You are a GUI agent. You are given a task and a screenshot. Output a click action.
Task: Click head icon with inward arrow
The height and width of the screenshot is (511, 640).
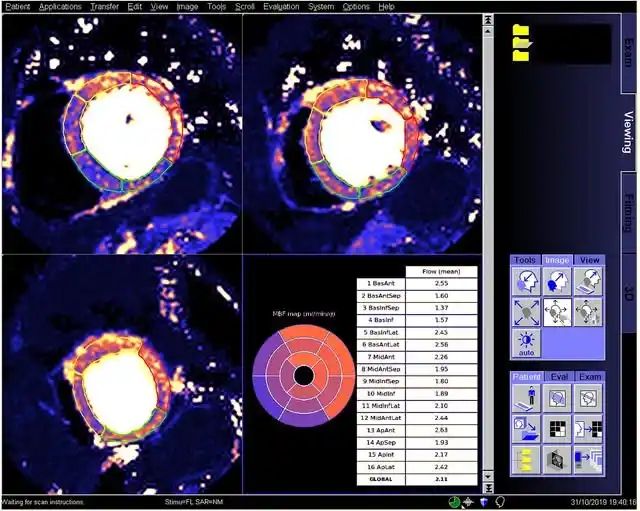526,281
